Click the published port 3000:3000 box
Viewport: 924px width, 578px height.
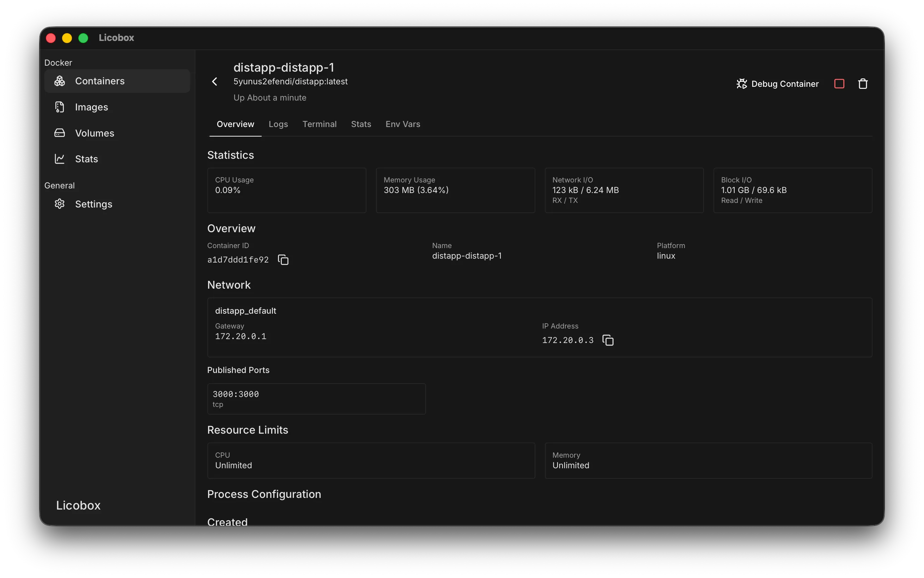pyautogui.click(x=316, y=399)
